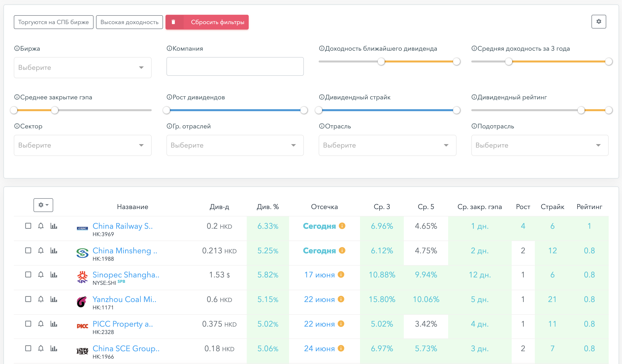This screenshot has height=364, width=622.
Task: Sort by Отсечка column header
Action: (324, 207)
